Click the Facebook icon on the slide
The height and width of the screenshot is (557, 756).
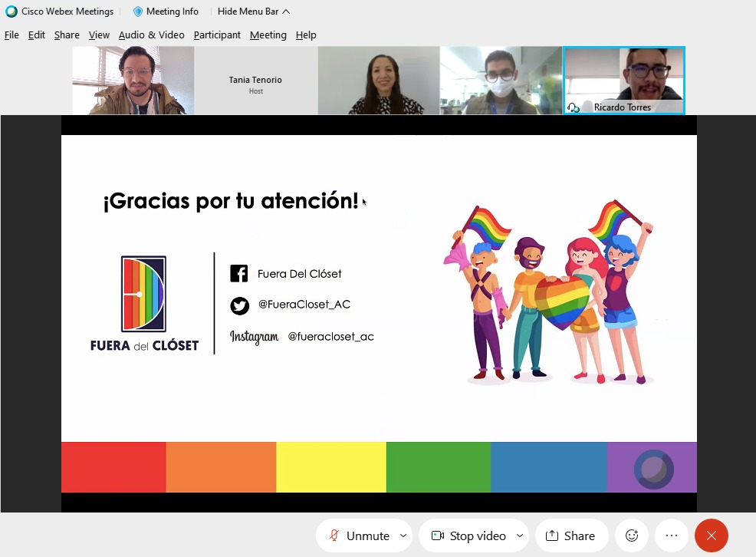(238, 273)
